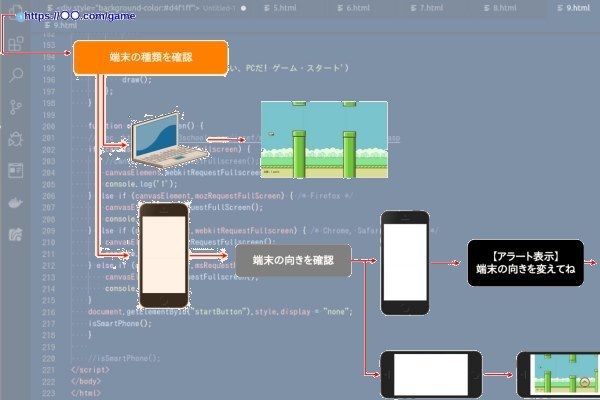This screenshot has width=600, height=400.
Task: Click the draw(); code on line 196
Action: point(137,80)
